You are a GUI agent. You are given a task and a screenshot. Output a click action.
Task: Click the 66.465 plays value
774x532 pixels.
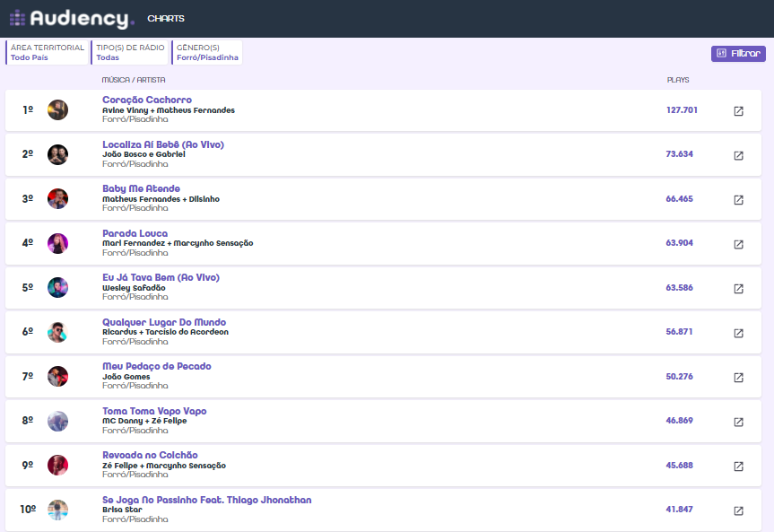coord(679,199)
